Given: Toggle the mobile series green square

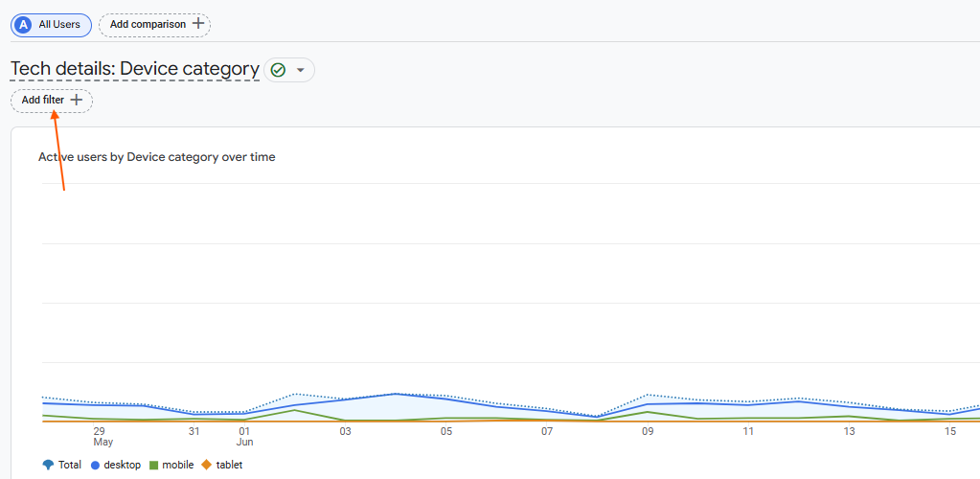Looking at the screenshot, I should tap(153, 466).
